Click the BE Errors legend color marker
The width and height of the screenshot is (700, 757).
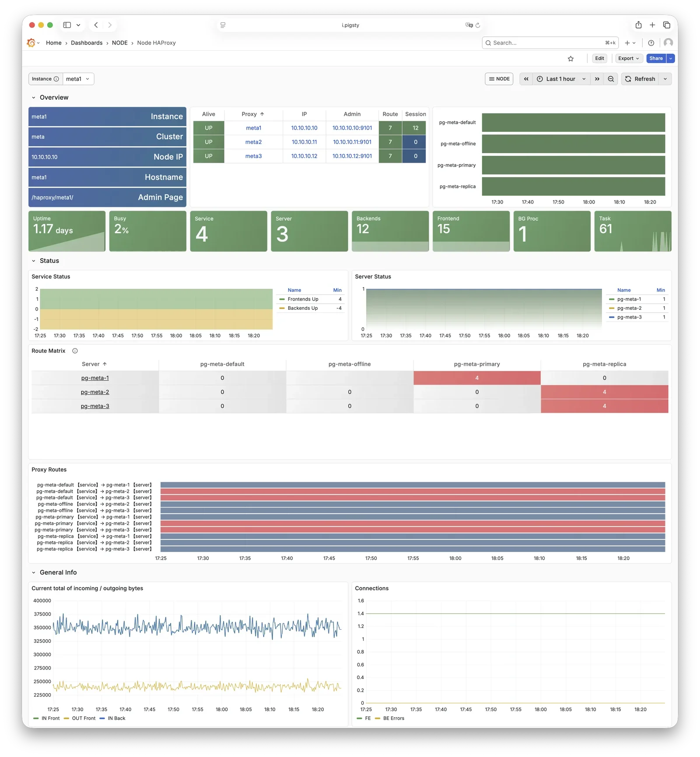coord(378,718)
